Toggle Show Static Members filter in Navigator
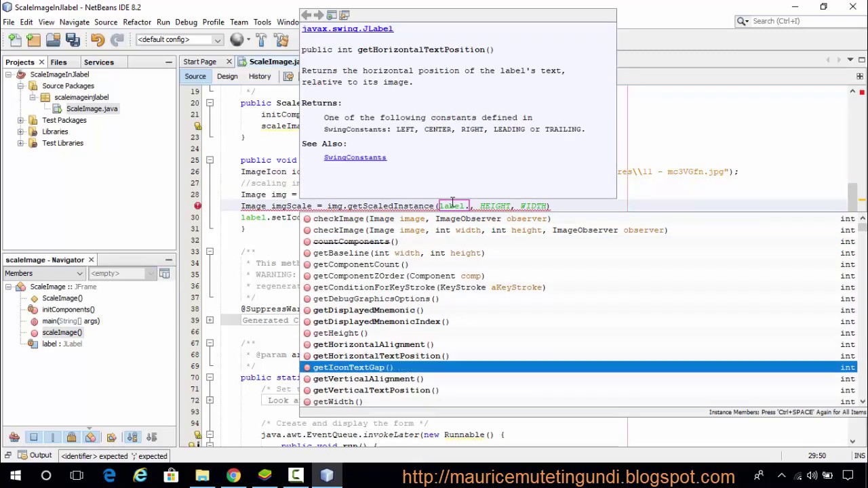Image resolution: width=868 pixels, height=488 pixels. (x=52, y=438)
